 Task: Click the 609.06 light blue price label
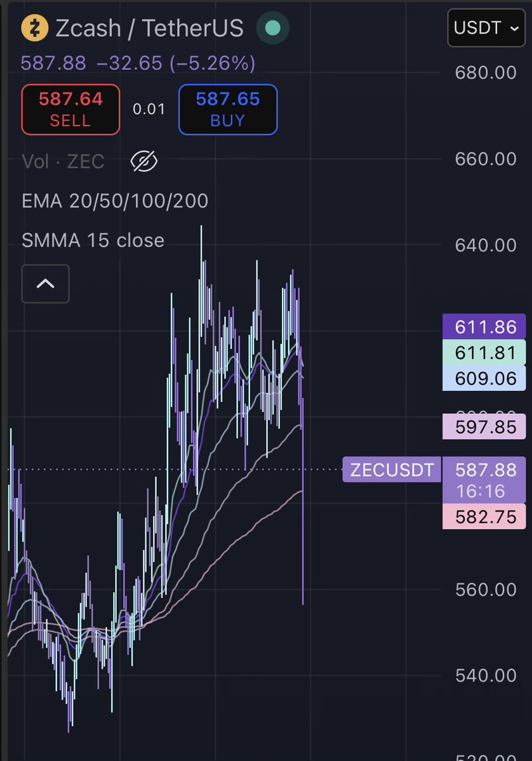484,378
